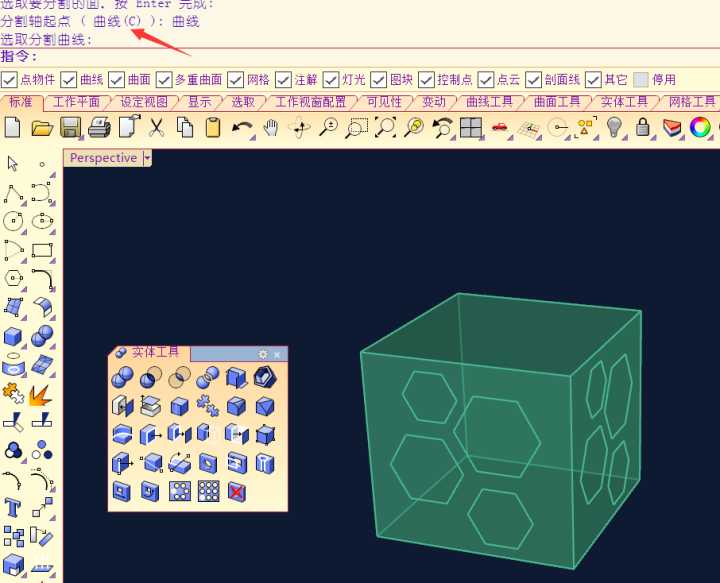The height and width of the screenshot is (583, 720).
Task: Click the rectangular nine-hole array icon
Action: click(208, 492)
